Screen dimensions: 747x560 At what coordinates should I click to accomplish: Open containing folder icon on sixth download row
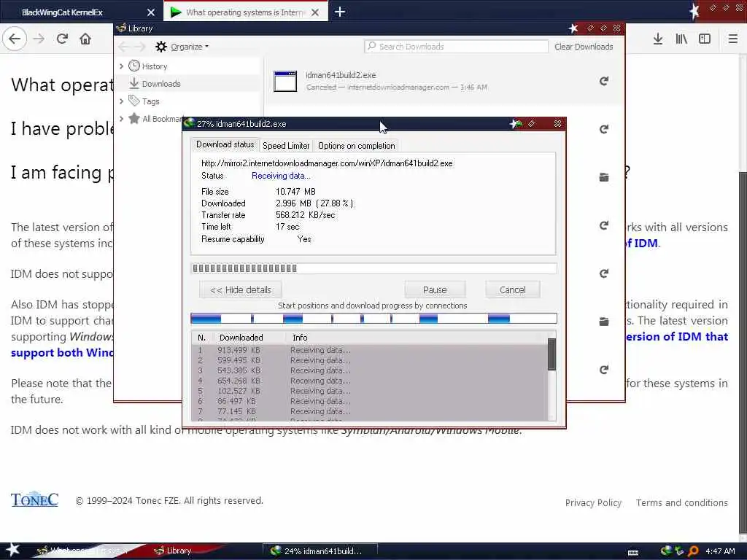pyautogui.click(x=603, y=322)
